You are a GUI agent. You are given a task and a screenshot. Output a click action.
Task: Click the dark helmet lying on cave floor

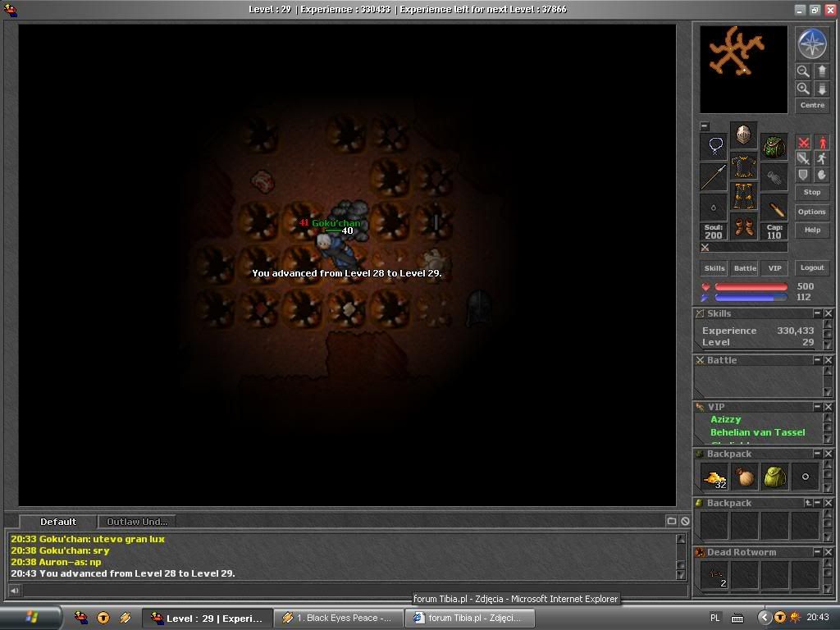click(x=478, y=307)
